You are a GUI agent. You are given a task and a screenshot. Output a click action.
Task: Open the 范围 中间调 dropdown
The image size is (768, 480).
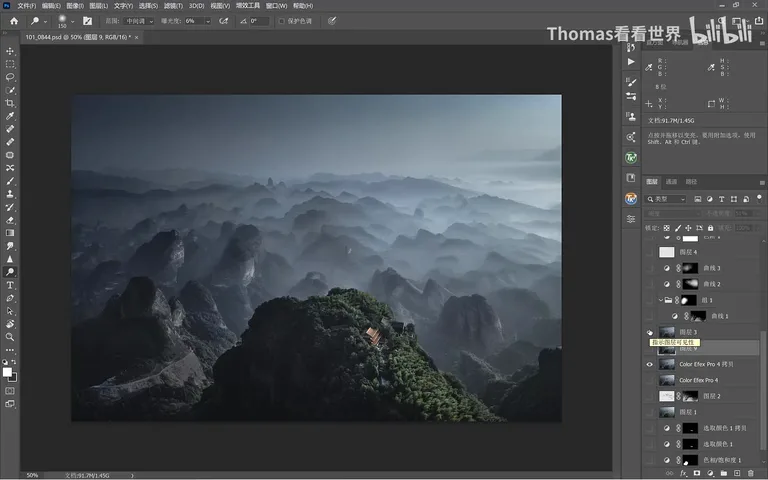(139, 21)
